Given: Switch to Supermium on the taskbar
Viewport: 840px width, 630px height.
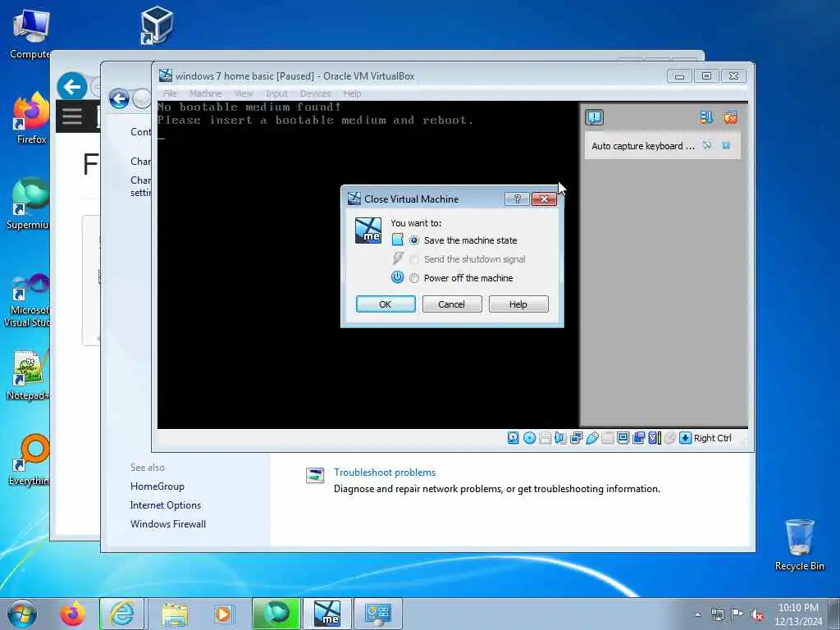Looking at the screenshot, I should coord(276,614).
